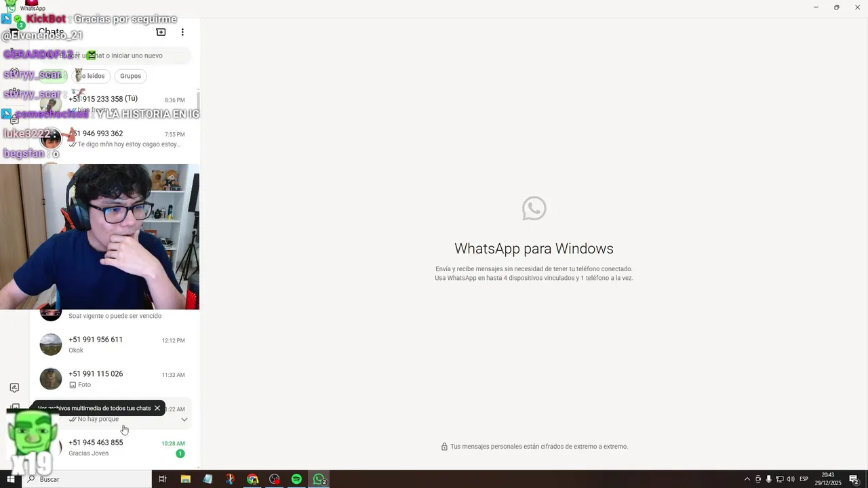This screenshot has width=868, height=488.
Task: Open chat +51 991 115 026
Action: point(113,379)
